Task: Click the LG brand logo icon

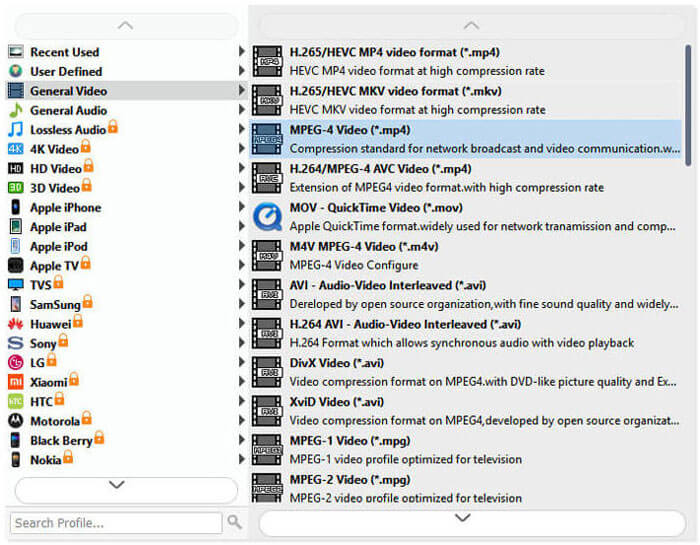Action: (x=15, y=363)
